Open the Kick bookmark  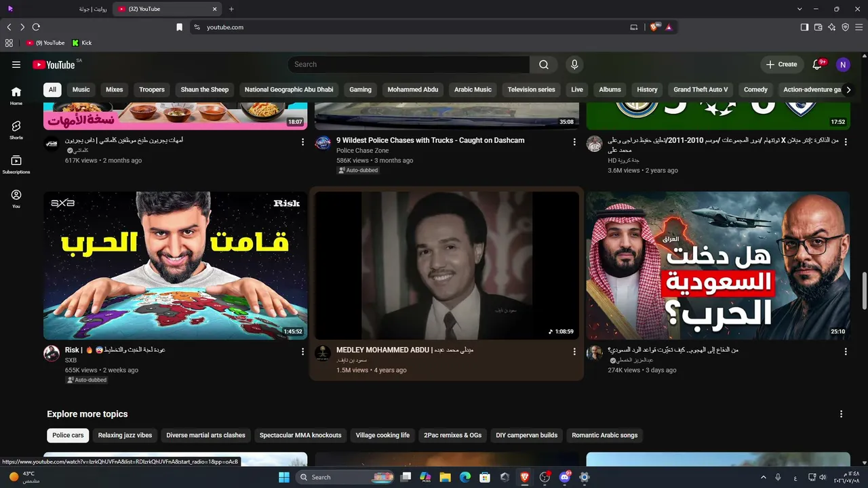[82, 43]
